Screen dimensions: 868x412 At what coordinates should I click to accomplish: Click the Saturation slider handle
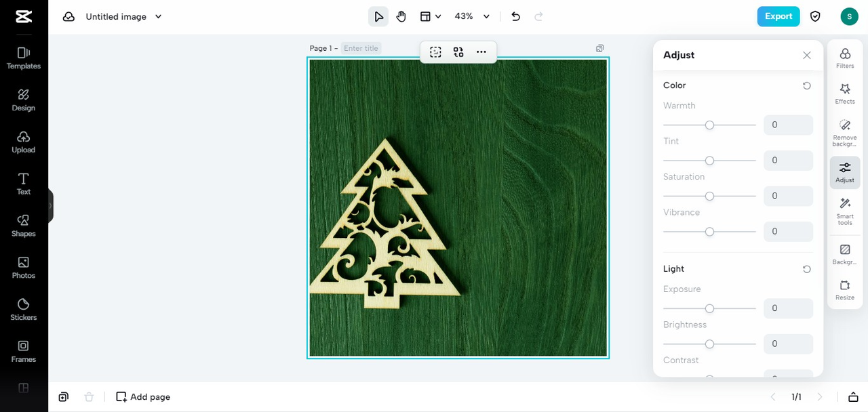click(709, 196)
